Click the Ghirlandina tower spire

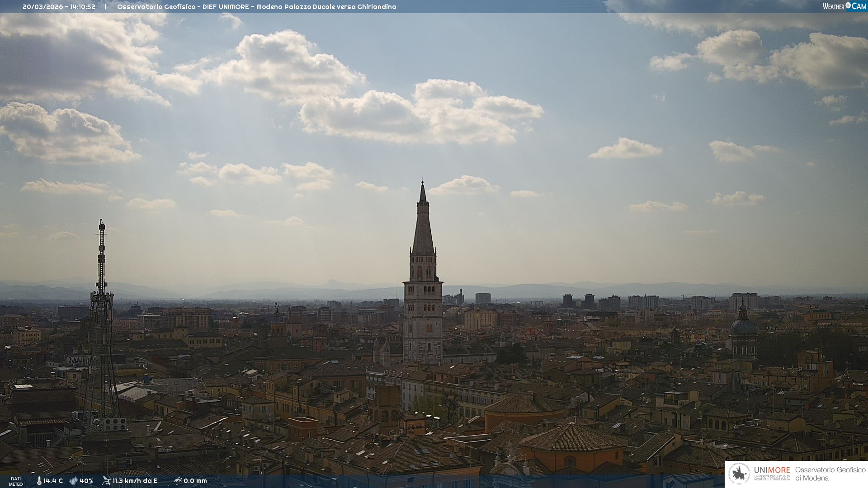coord(423,226)
